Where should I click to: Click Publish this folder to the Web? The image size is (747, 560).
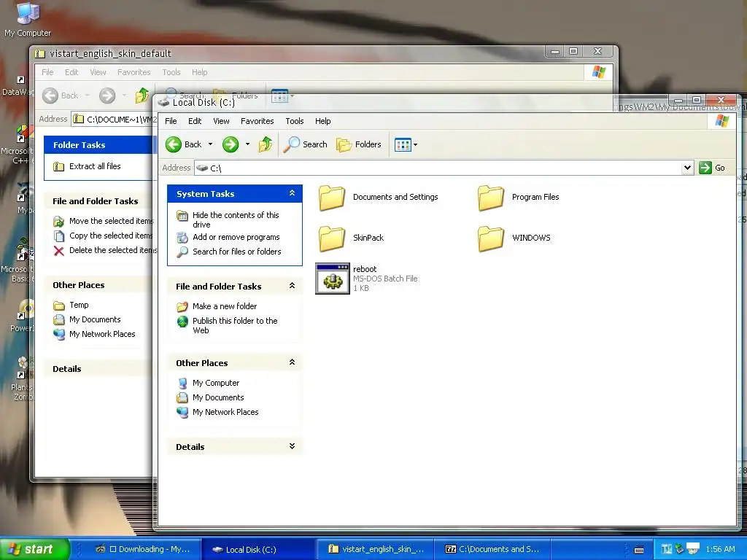(x=235, y=325)
